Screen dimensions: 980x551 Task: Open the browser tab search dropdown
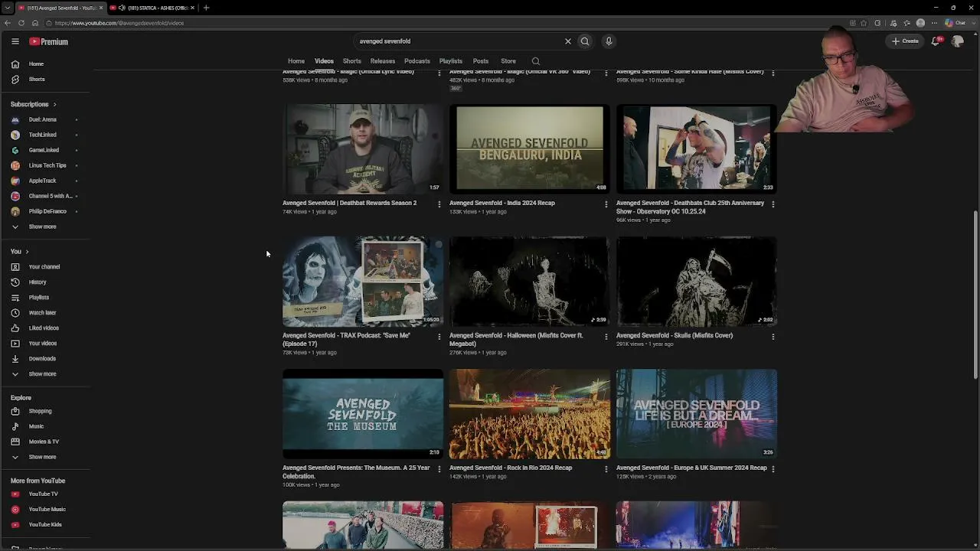click(x=7, y=8)
